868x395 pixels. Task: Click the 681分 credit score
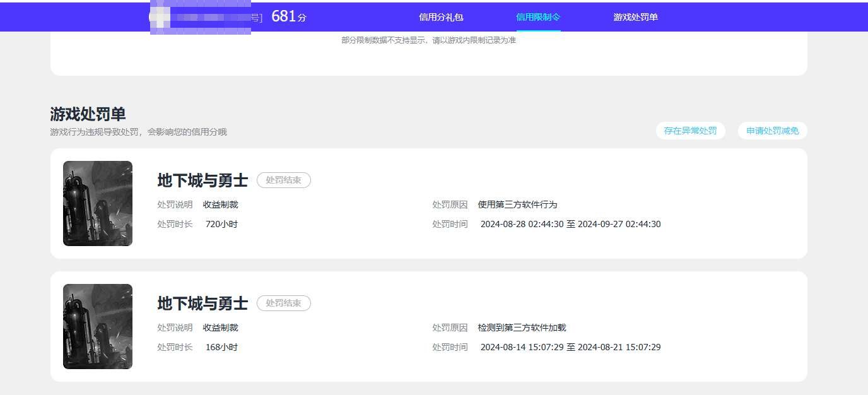289,16
